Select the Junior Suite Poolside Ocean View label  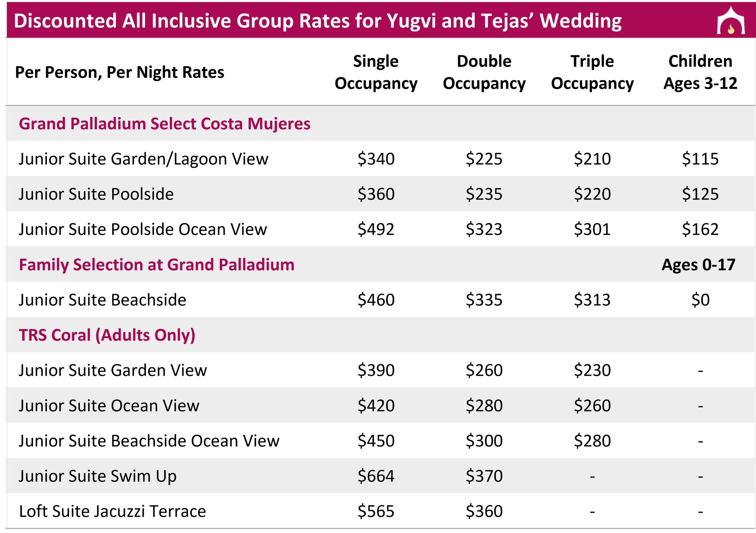point(142,229)
